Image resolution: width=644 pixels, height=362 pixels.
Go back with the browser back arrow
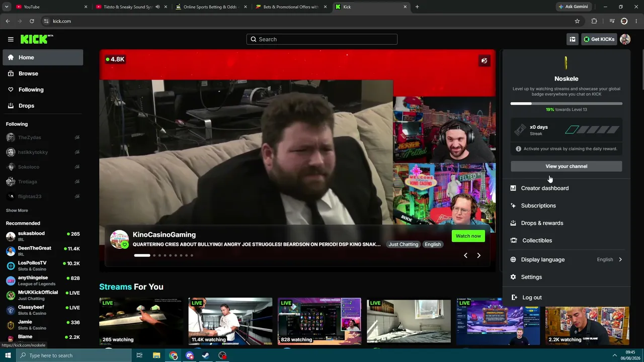[x=8, y=21]
